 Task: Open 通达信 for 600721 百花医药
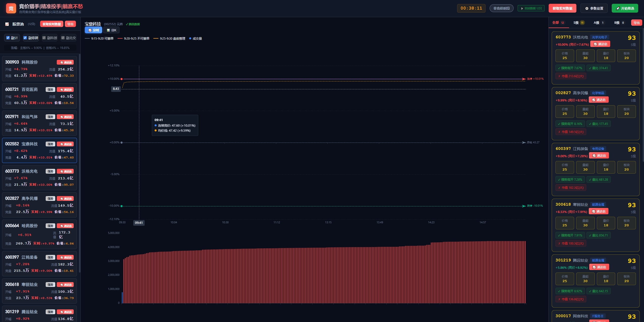tap(65, 90)
